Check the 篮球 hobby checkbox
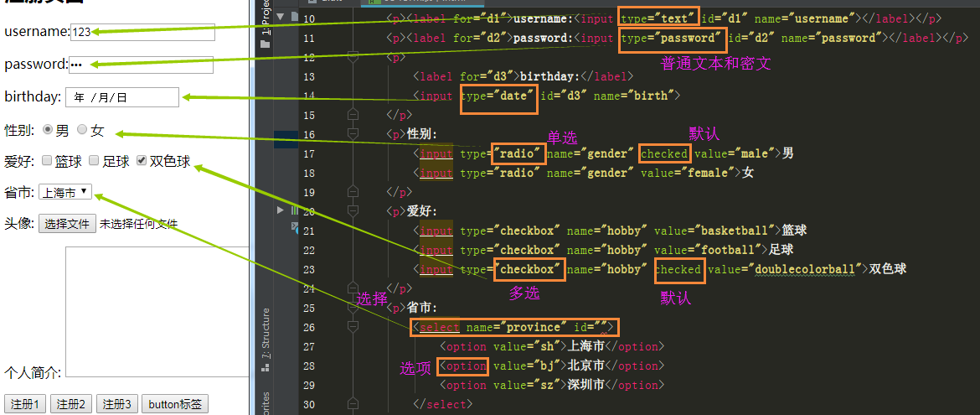The width and height of the screenshot is (980, 415). pyautogui.click(x=46, y=160)
